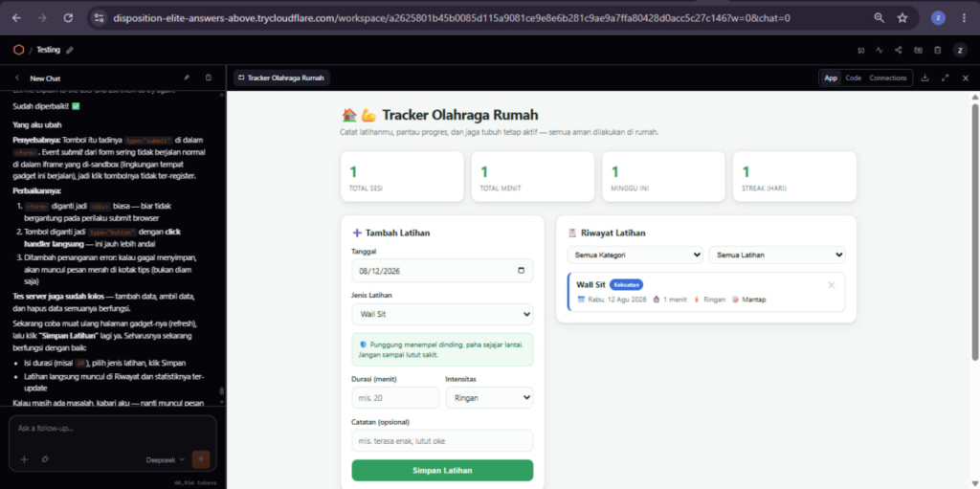Click the $0 cost indicator
This screenshot has height=489, width=980.
pyautogui.click(x=860, y=51)
